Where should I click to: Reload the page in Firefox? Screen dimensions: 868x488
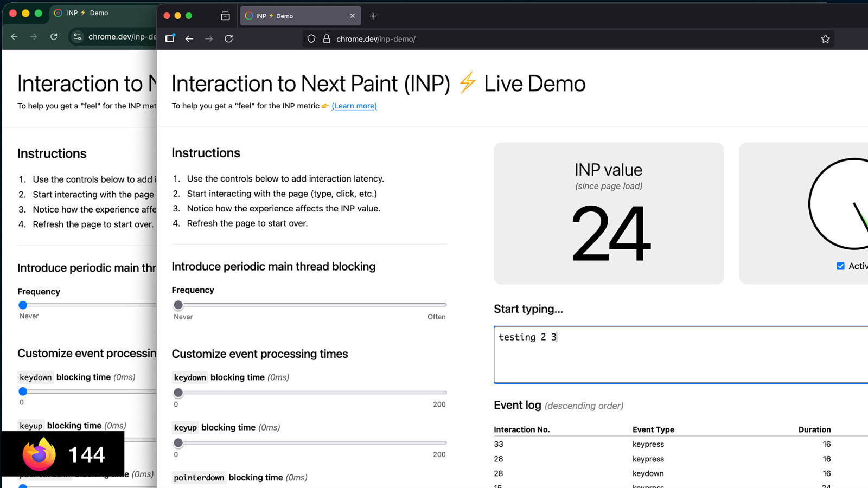(229, 38)
